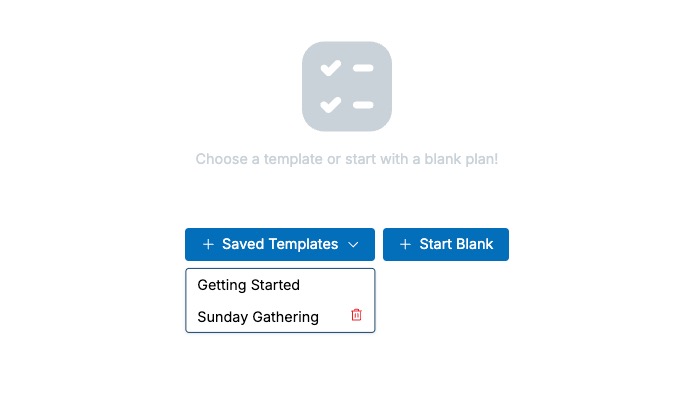Tap the lower checkmark in the checklist graphic
Viewport: 680px width, 398px height.
click(x=330, y=105)
